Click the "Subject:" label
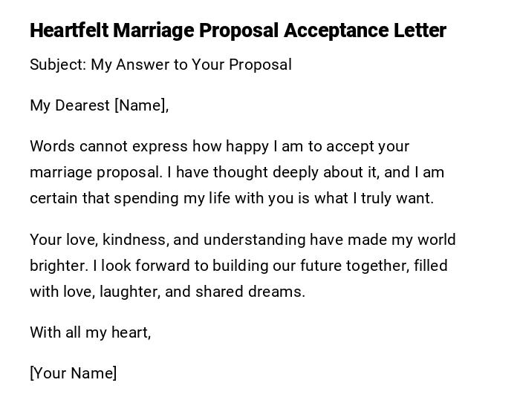 tap(57, 65)
